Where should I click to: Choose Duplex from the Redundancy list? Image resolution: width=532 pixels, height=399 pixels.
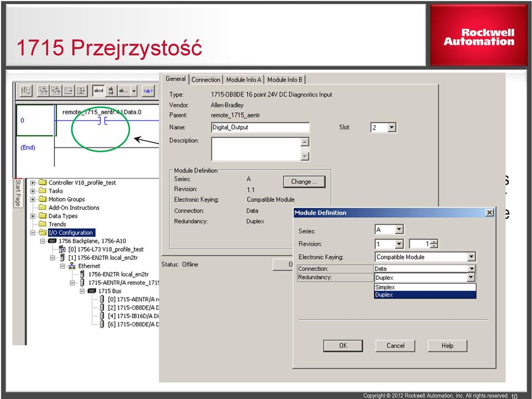425,294
